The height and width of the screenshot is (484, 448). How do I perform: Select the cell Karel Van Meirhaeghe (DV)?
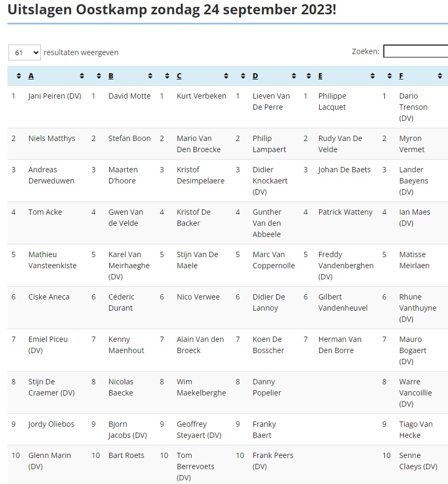129,266
